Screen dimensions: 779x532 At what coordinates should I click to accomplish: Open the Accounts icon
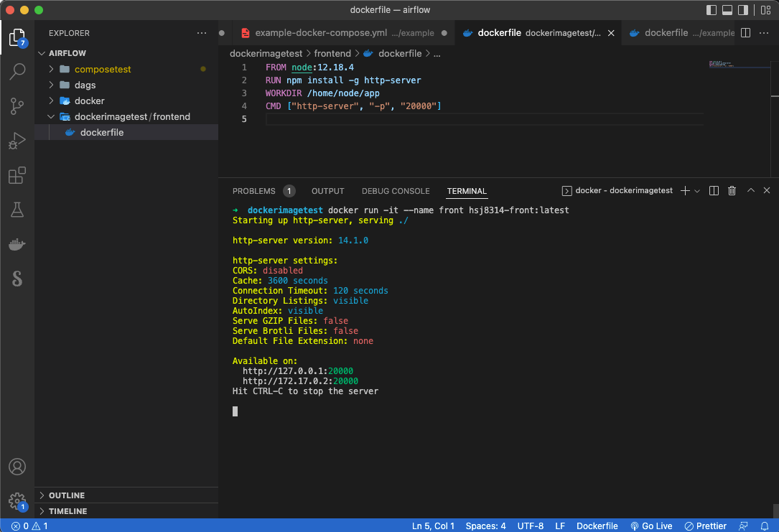point(17,467)
